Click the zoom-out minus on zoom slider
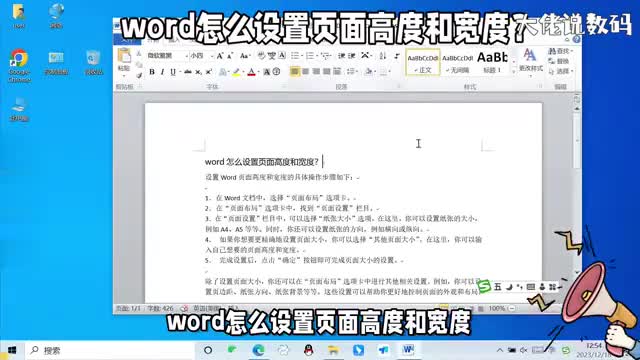 pos(512,309)
